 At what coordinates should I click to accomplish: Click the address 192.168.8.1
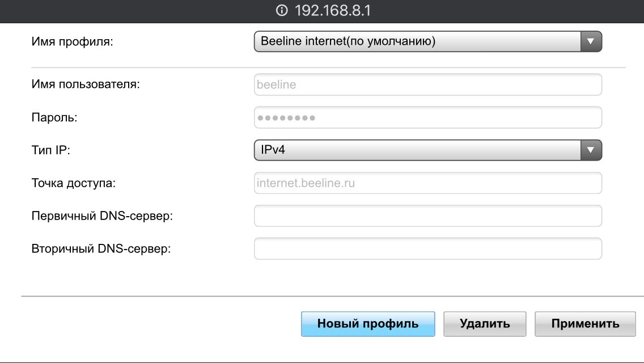pos(333,11)
